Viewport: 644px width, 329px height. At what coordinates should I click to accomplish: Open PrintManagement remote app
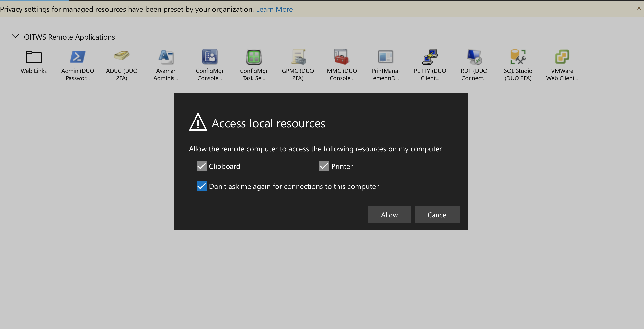(x=386, y=57)
